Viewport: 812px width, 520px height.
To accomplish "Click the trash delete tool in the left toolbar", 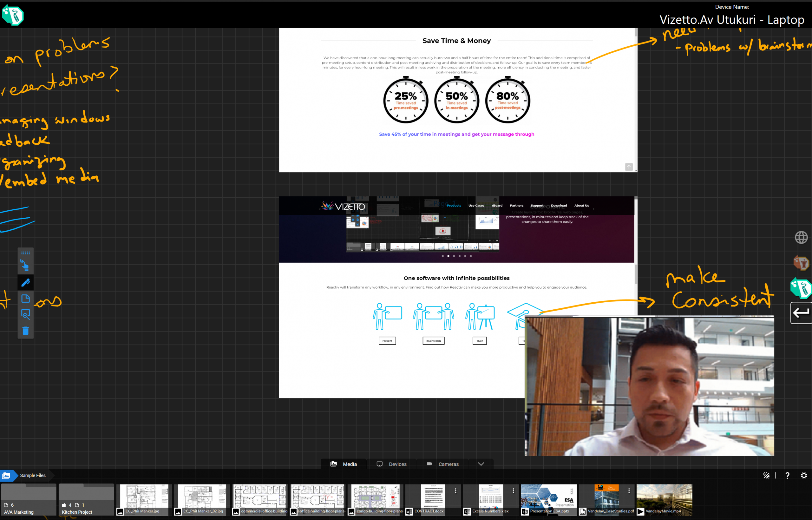I will click(26, 331).
